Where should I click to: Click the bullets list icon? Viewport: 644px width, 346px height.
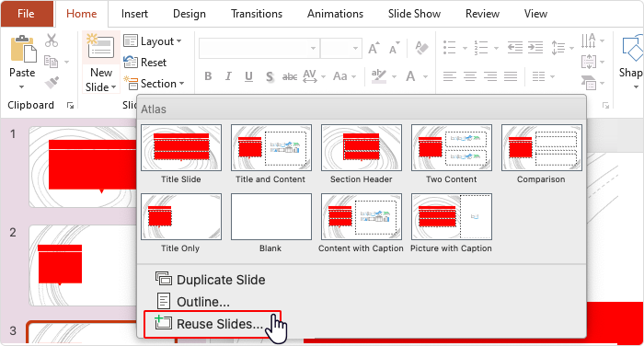point(450,48)
